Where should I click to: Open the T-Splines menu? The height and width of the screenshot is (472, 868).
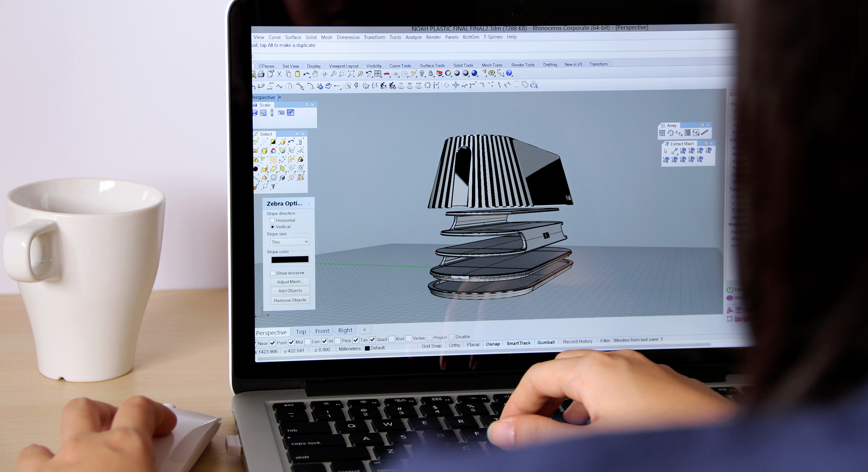click(493, 37)
